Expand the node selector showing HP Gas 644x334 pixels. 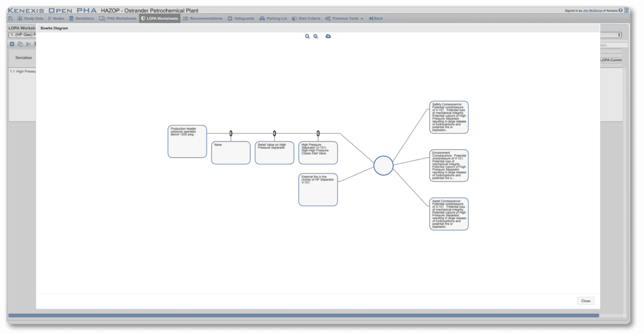point(21,35)
